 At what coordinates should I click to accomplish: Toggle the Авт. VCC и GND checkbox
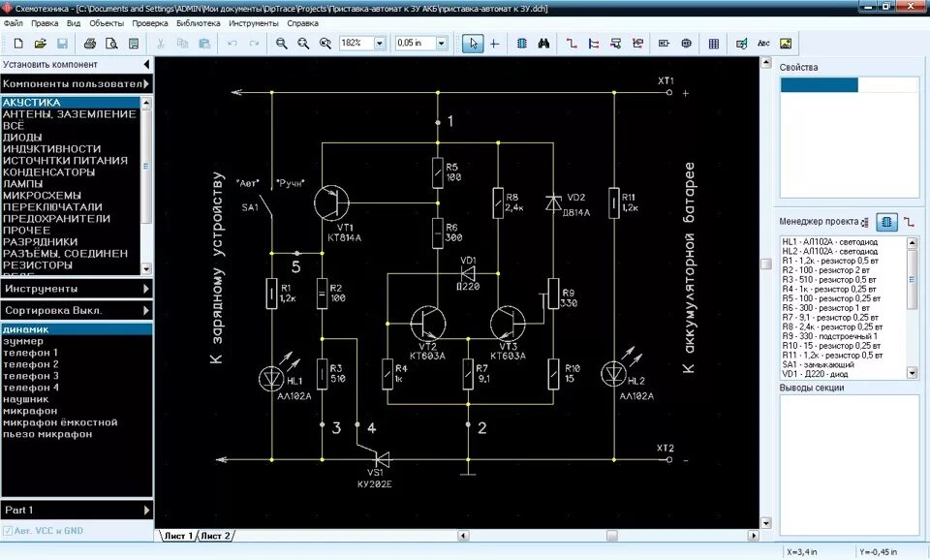tap(8, 531)
